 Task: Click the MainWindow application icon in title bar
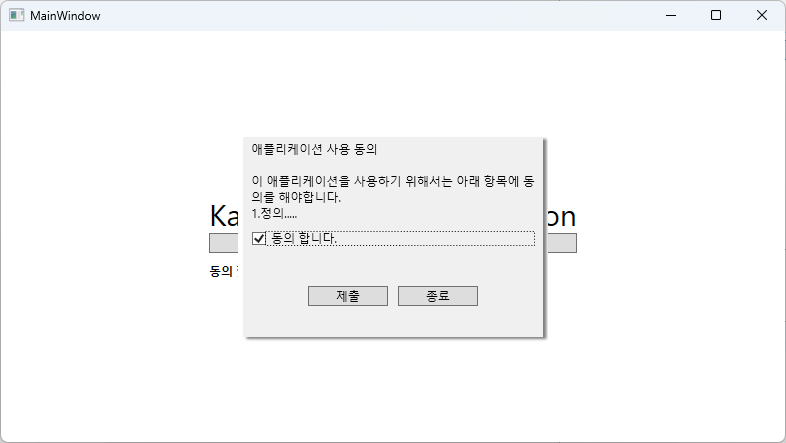[x=17, y=16]
